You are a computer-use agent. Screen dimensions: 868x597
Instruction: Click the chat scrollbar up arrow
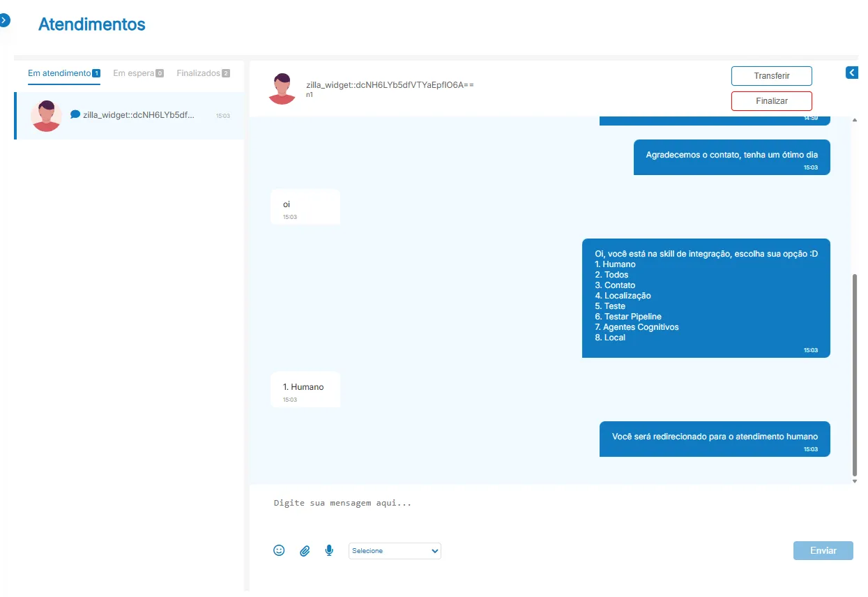[x=855, y=121]
